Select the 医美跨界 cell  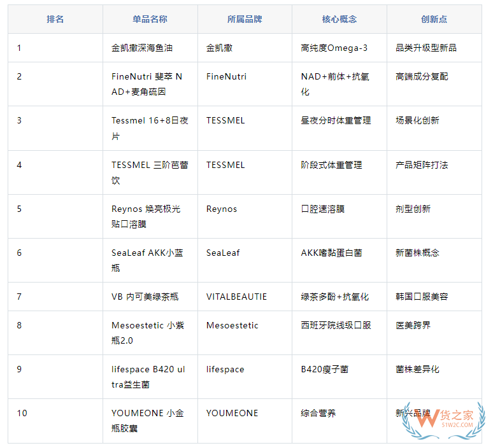(x=434, y=333)
